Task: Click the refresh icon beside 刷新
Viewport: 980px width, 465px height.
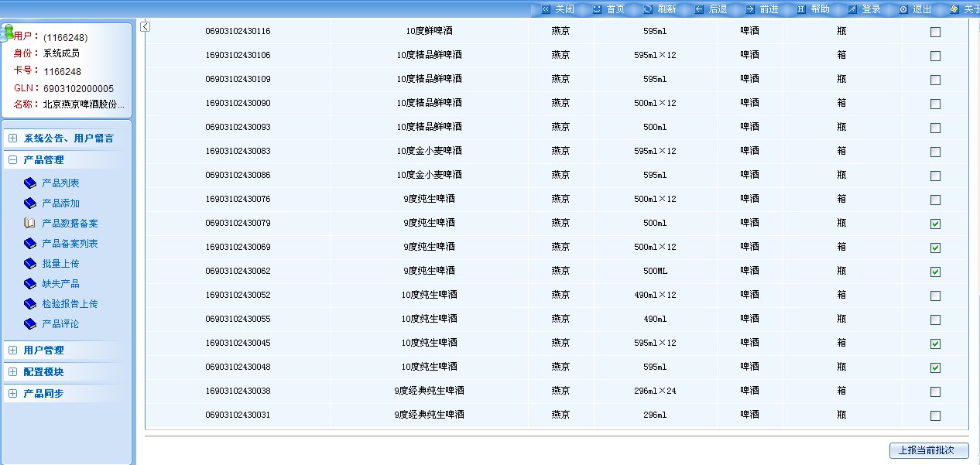Action: click(x=648, y=9)
